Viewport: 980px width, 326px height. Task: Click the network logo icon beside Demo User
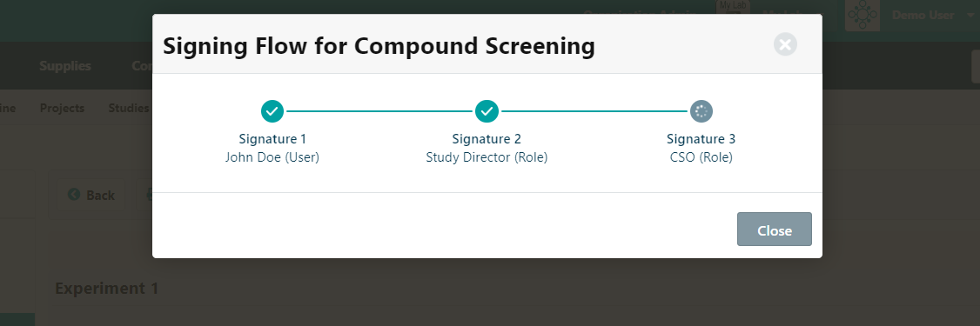click(863, 15)
